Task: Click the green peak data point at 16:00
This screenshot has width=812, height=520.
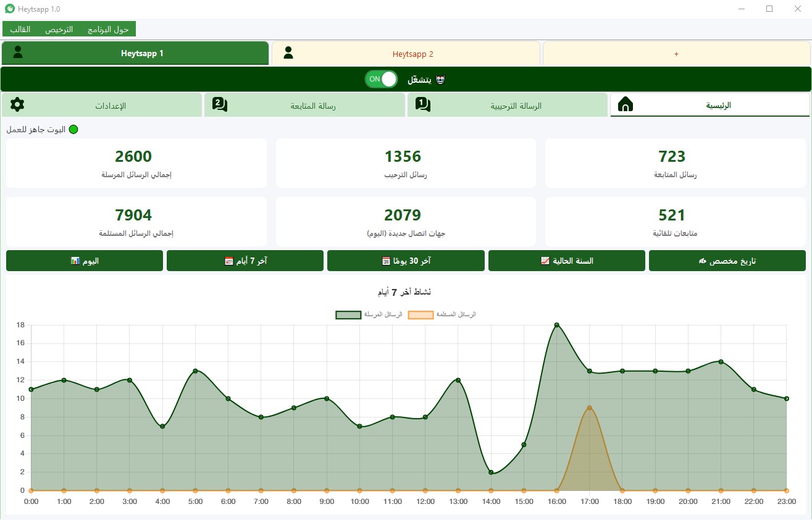Action: click(x=556, y=325)
